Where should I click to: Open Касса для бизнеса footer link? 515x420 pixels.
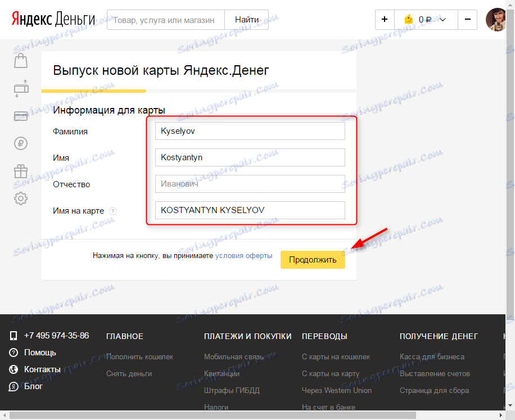[432, 357]
